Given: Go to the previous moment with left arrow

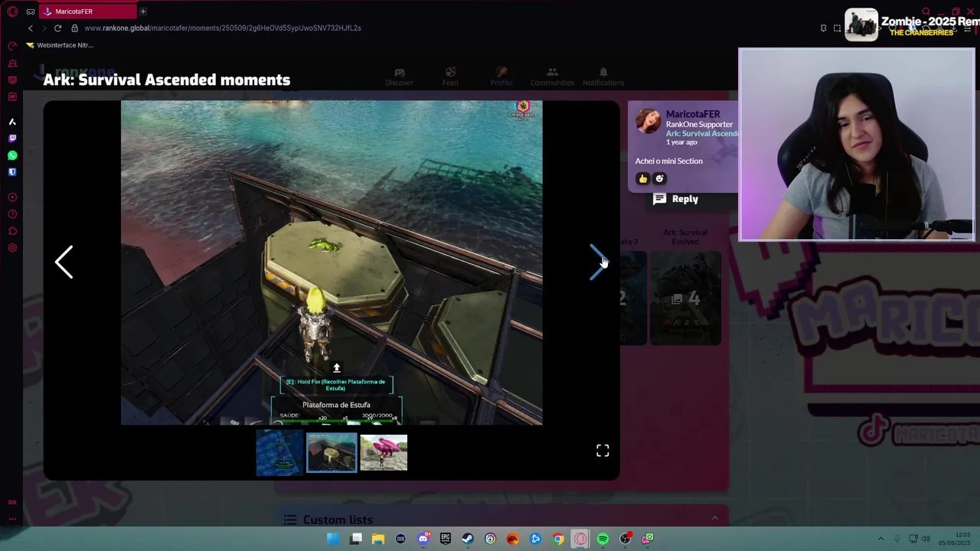Looking at the screenshot, I should click(64, 262).
